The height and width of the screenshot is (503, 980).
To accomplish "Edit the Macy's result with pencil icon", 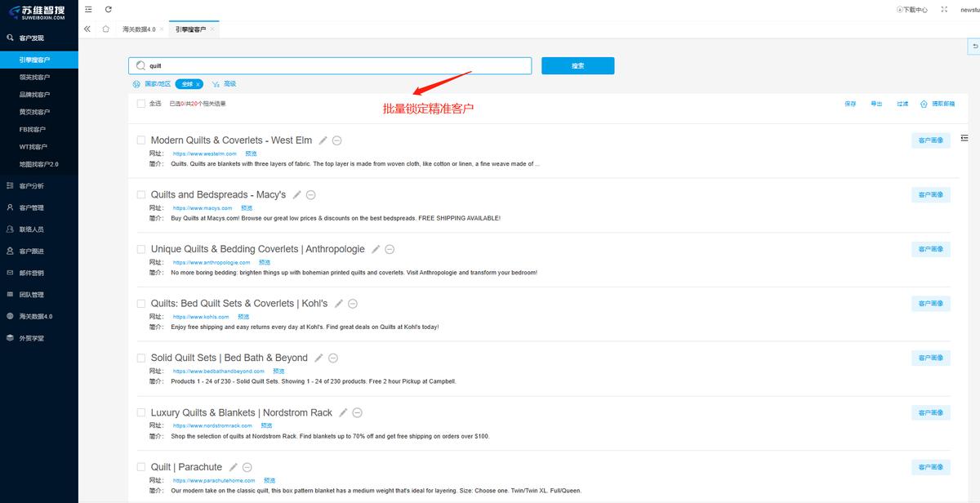I will click(297, 195).
